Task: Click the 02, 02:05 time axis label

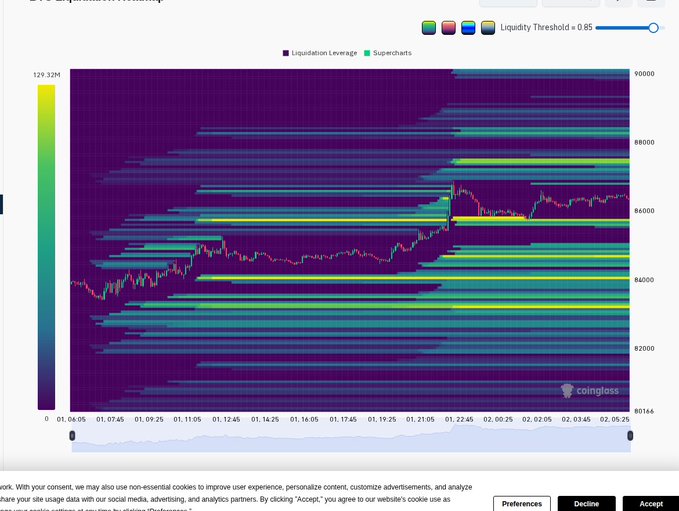Action: tap(537, 419)
